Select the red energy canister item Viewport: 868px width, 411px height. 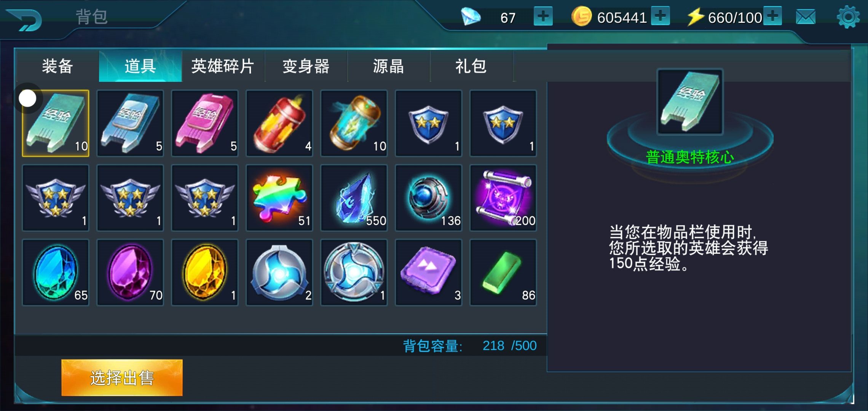[x=279, y=123]
